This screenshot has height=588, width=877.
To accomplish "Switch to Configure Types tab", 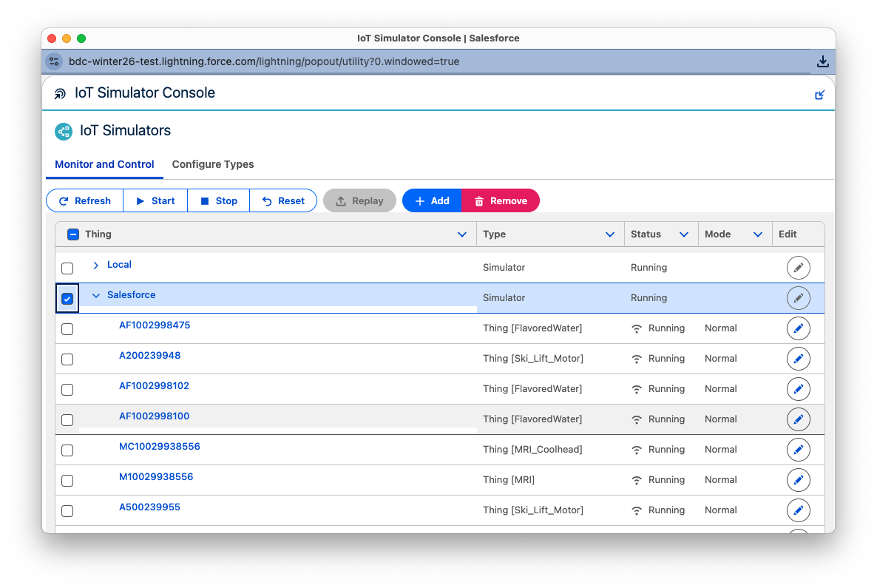I will [212, 164].
